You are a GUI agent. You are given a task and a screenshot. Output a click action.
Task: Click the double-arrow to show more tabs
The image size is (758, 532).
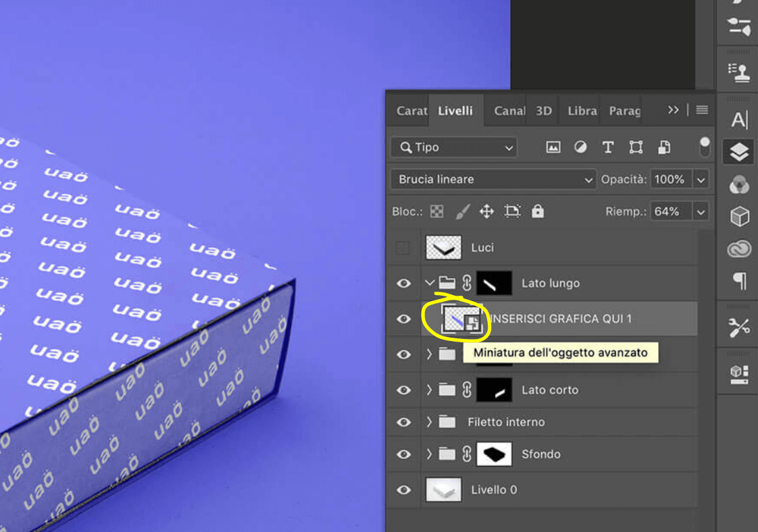(x=673, y=110)
